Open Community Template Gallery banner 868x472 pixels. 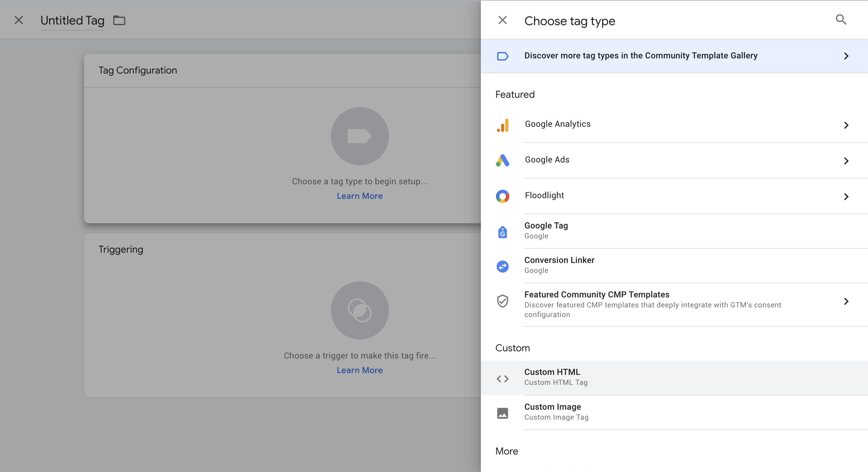(640, 56)
